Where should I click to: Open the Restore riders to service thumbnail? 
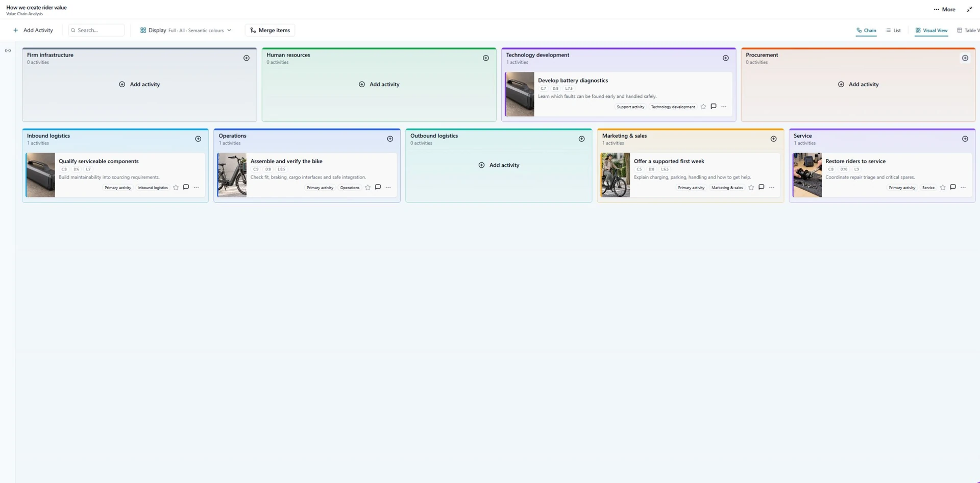click(807, 175)
